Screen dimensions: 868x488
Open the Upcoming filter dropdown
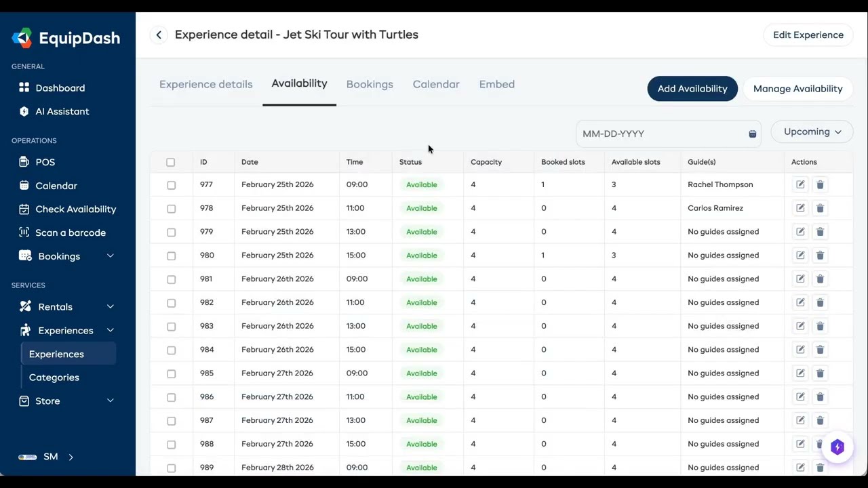812,132
